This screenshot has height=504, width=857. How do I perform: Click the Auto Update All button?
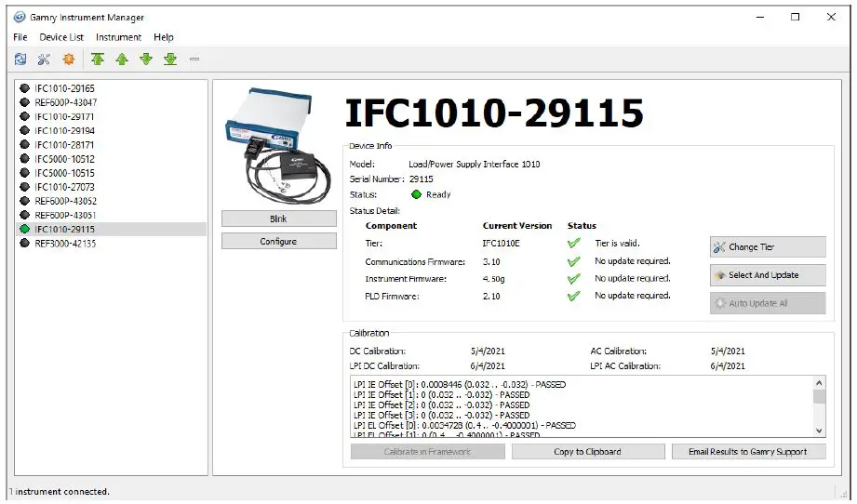coord(768,303)
